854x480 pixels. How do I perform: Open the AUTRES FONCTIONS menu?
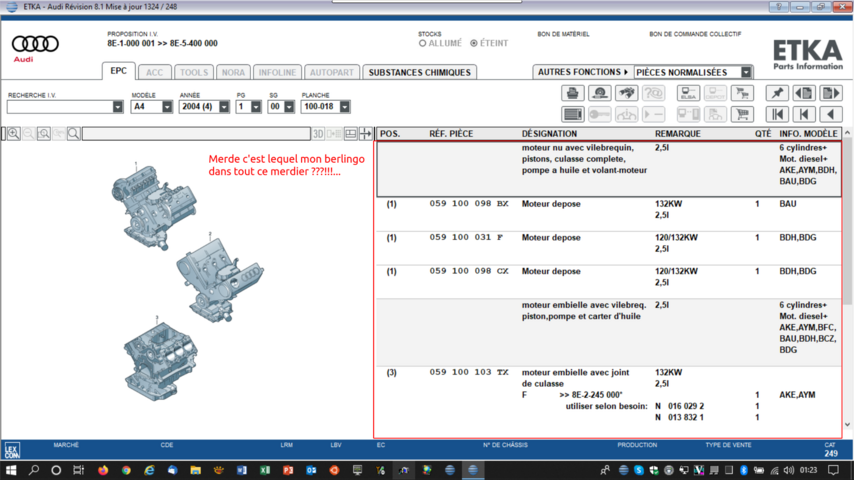(x=583, y=72)
